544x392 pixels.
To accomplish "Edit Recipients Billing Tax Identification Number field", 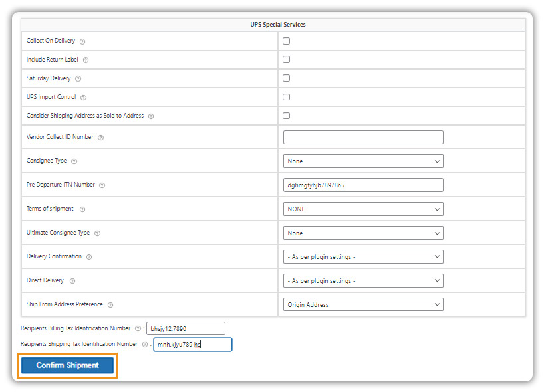I will pyautogui.click(x=186, y=328).
